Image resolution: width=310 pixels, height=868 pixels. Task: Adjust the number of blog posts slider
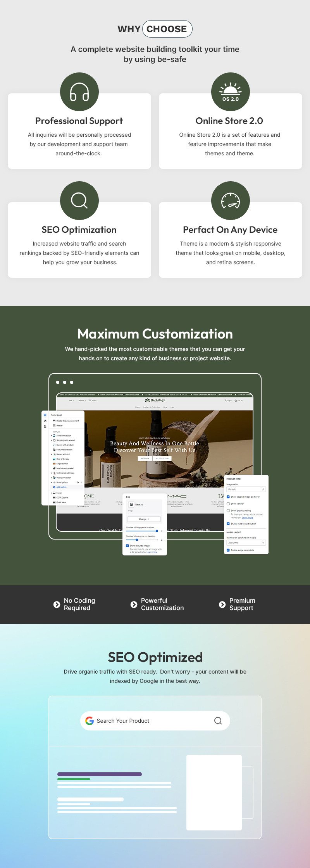tap(157, 531)
